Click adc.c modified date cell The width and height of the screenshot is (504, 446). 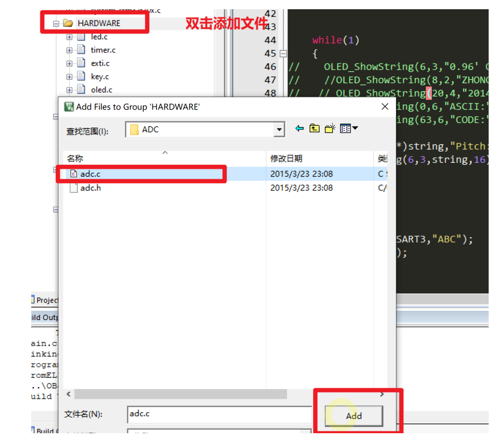[301, 174]
